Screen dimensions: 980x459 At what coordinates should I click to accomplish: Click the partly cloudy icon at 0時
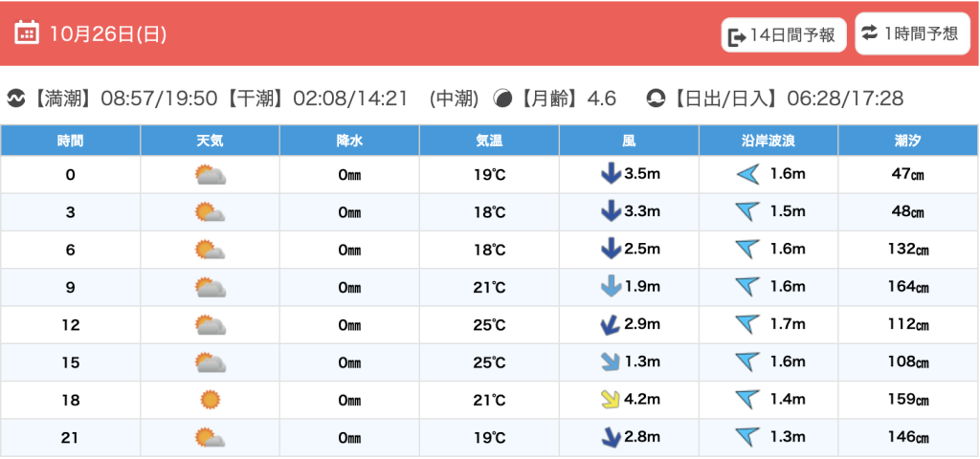pos(210,175)
